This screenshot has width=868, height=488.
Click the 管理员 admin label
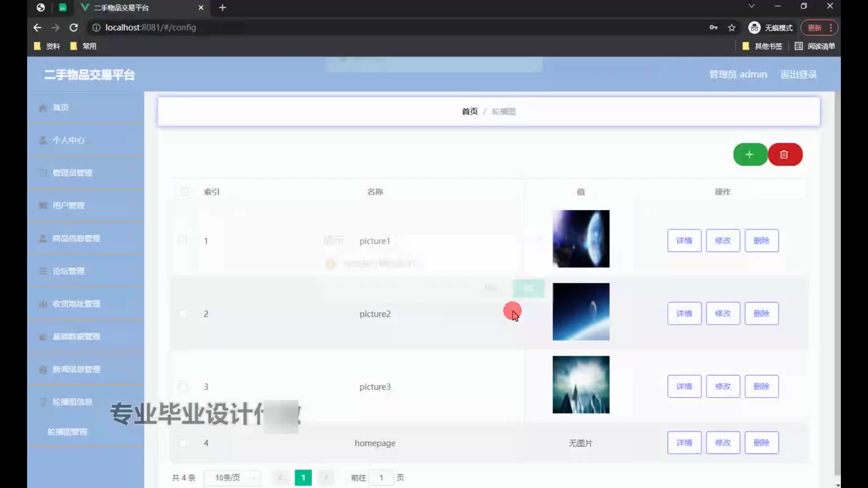[738, 75]
